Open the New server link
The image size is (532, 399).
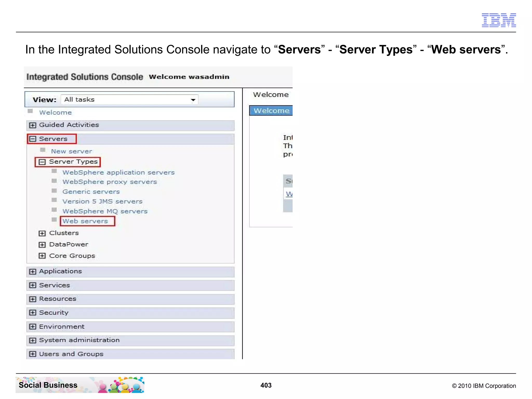tap(71, 151)
